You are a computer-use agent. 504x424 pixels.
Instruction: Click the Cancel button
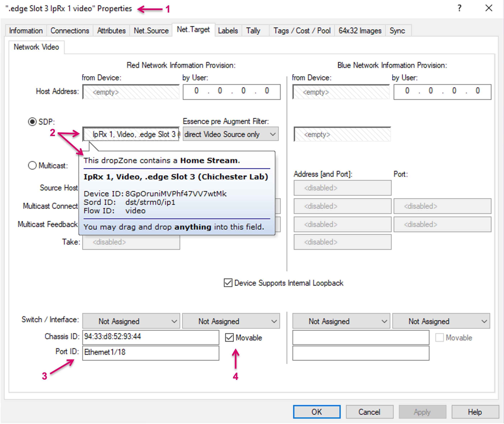coord(369,412)
